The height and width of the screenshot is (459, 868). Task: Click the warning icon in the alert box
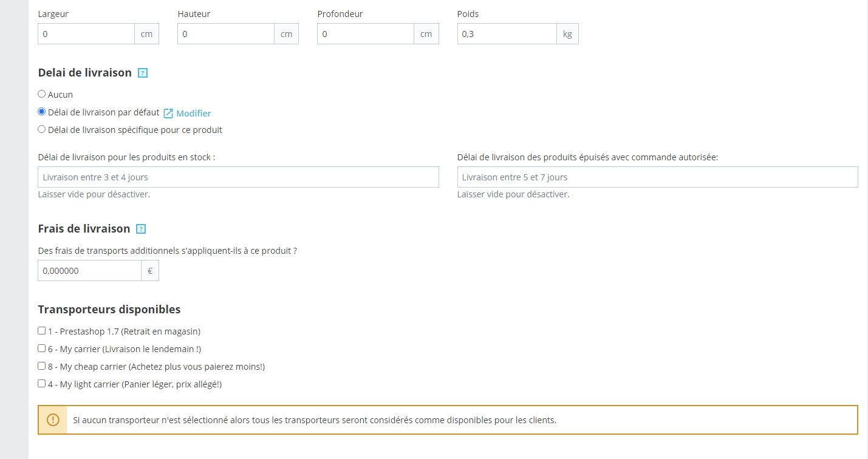point(53,420)
